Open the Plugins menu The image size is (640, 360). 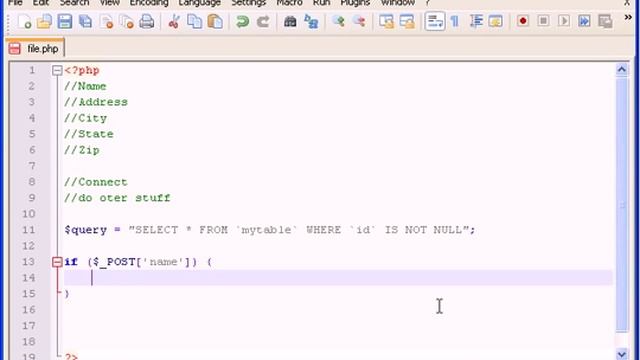tap(355, 3)
